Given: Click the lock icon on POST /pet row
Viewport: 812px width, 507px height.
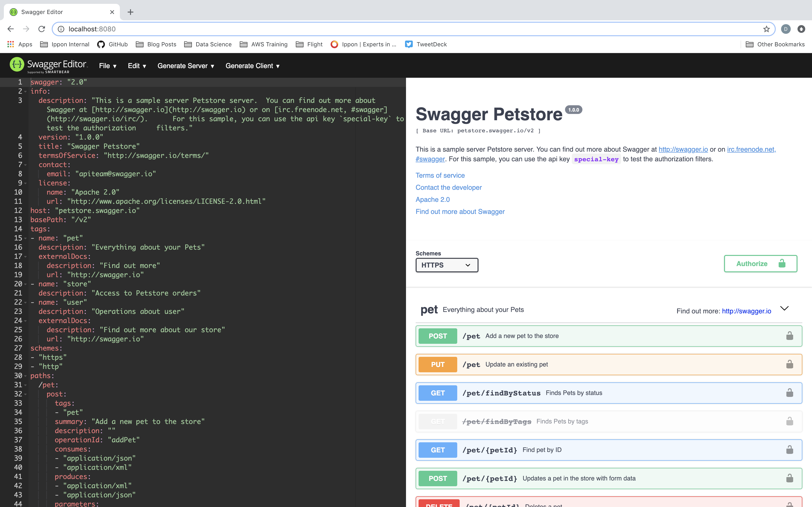Looking at the screenshot, I should [790, 336].
